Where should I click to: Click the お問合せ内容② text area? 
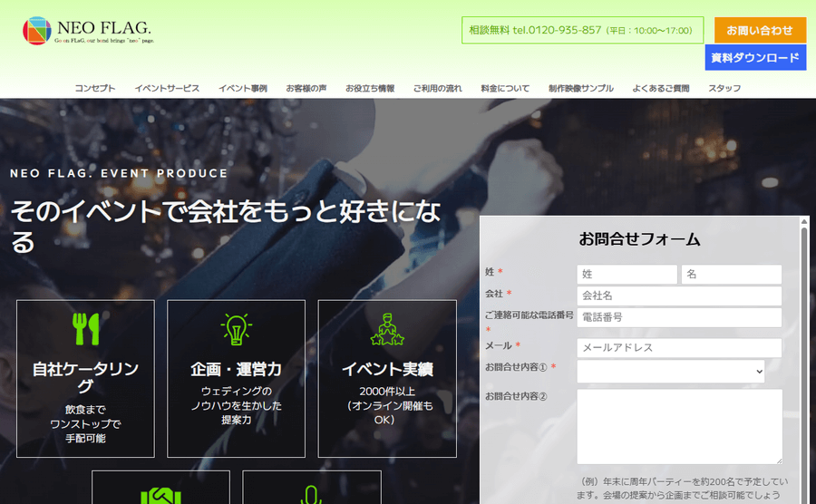[x=679, y=427]
